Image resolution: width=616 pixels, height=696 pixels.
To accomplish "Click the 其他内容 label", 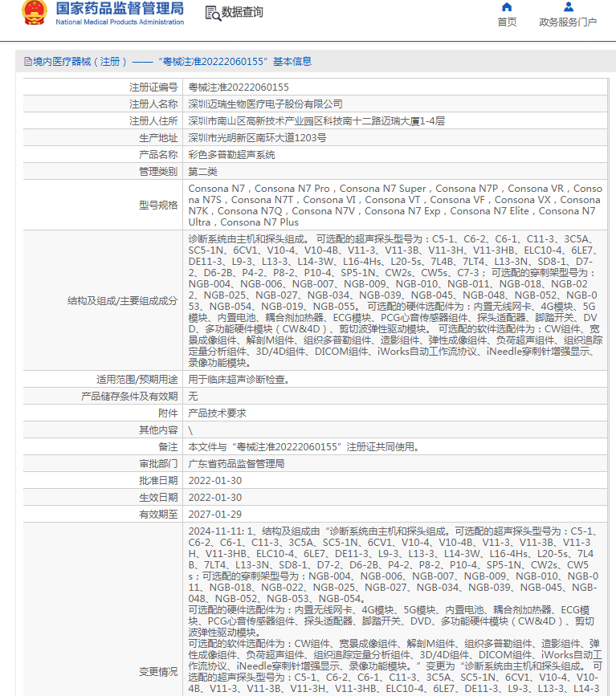I will coord(158,430).
